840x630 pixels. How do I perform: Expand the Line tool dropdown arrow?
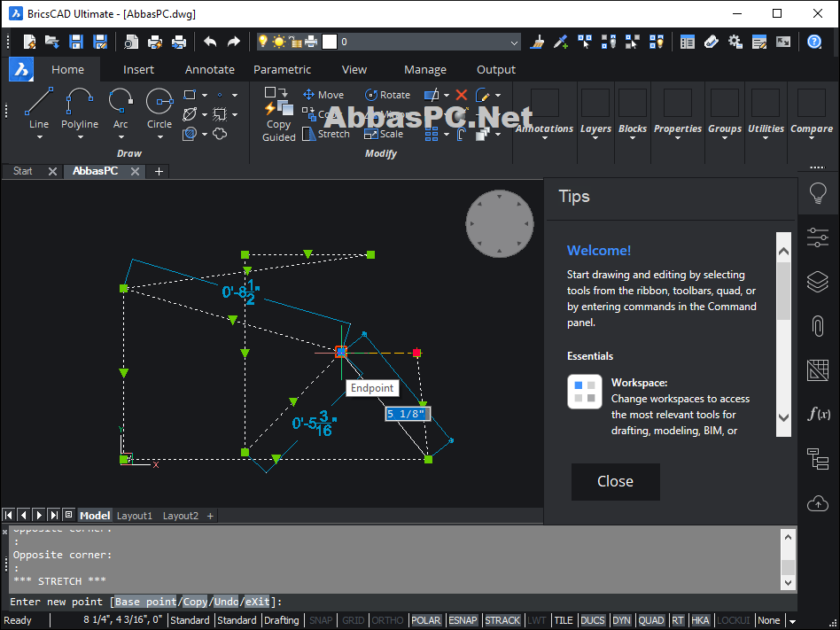click(x=39, y=137)
